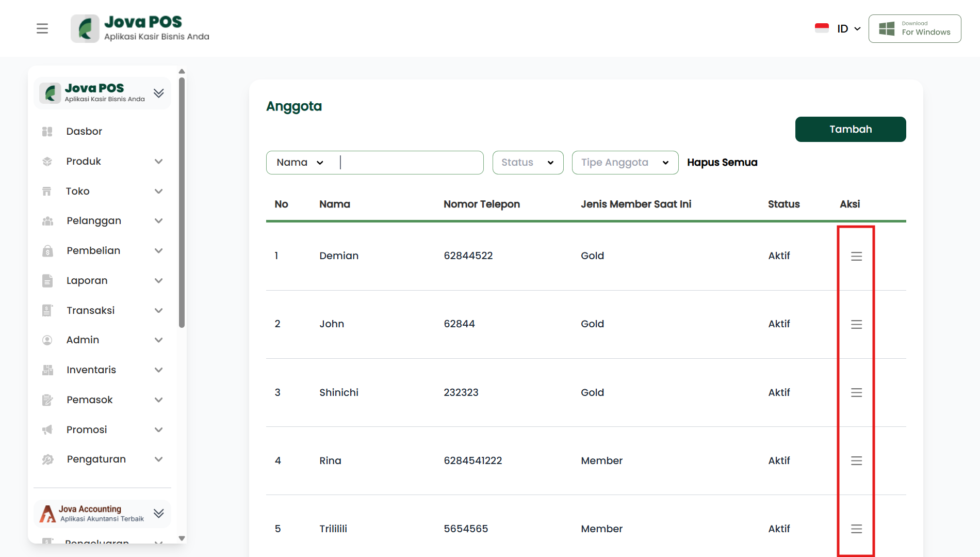Image resolution: width=980 pixels, height=557 pixels.
Task: Open action menu for Rina row
Action: pyautogui.click(x=856, y=461)
